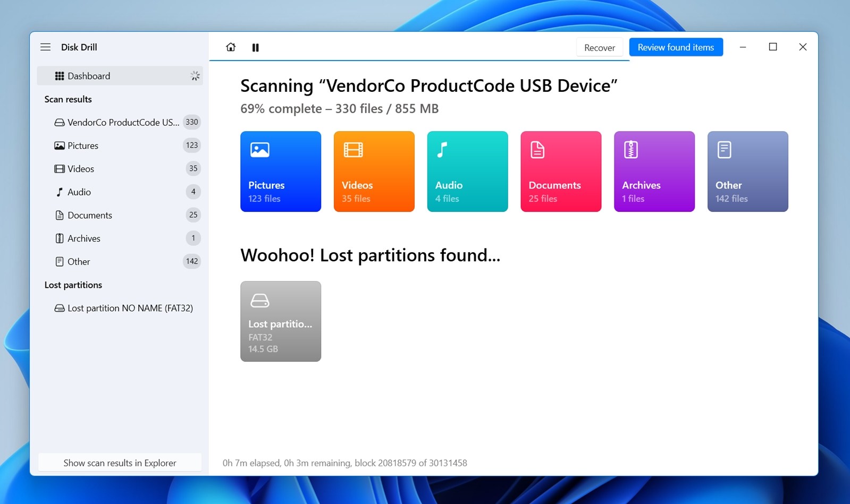Screen dimensions: 850x504
Task: Open the Audio 4 files tile
Action: point(467,172)
